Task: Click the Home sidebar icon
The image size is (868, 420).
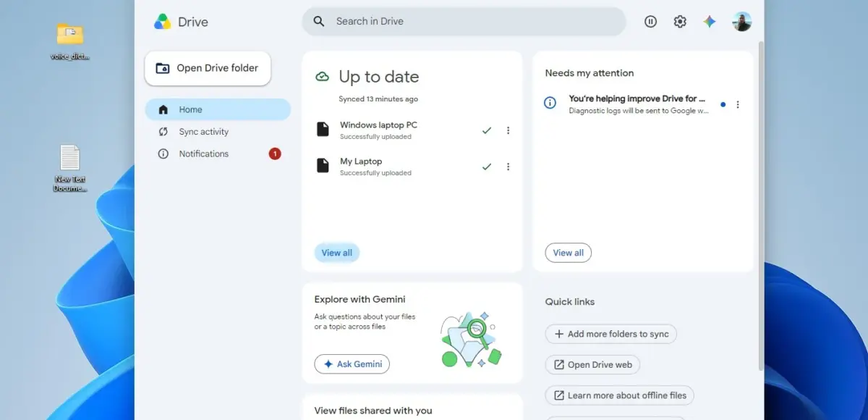Action: (163, 110)
